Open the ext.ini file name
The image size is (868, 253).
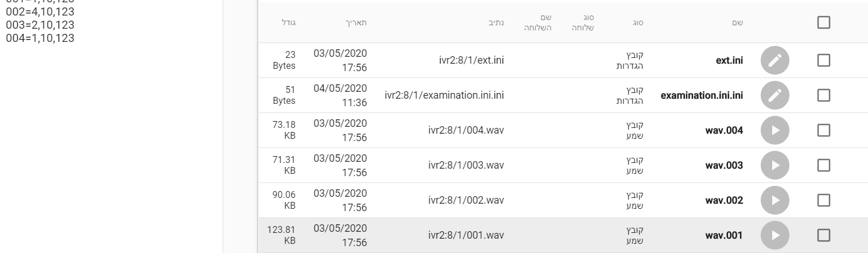point(727,61)
